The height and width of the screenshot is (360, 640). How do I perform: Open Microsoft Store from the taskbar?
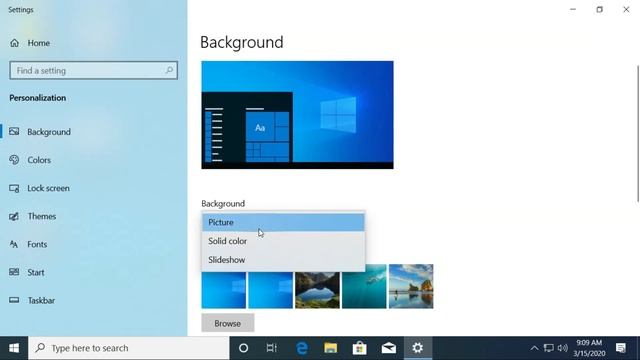point(360,348)
